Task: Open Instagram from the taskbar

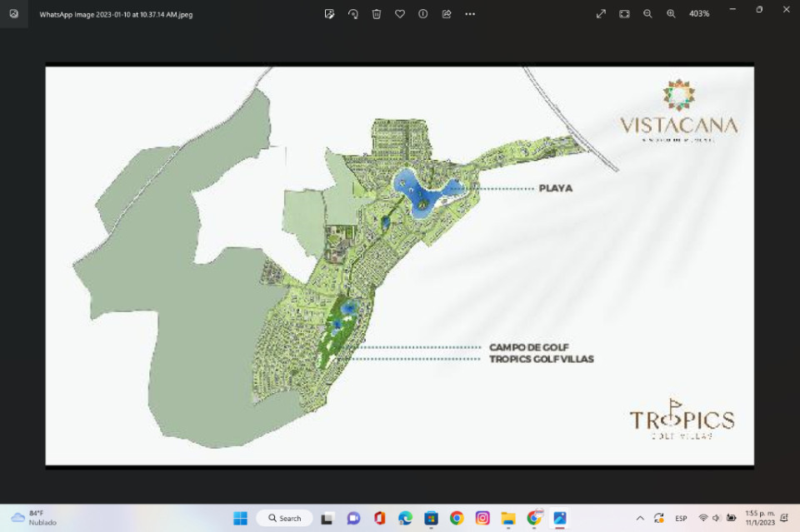Action: click(x=482, y=518)
